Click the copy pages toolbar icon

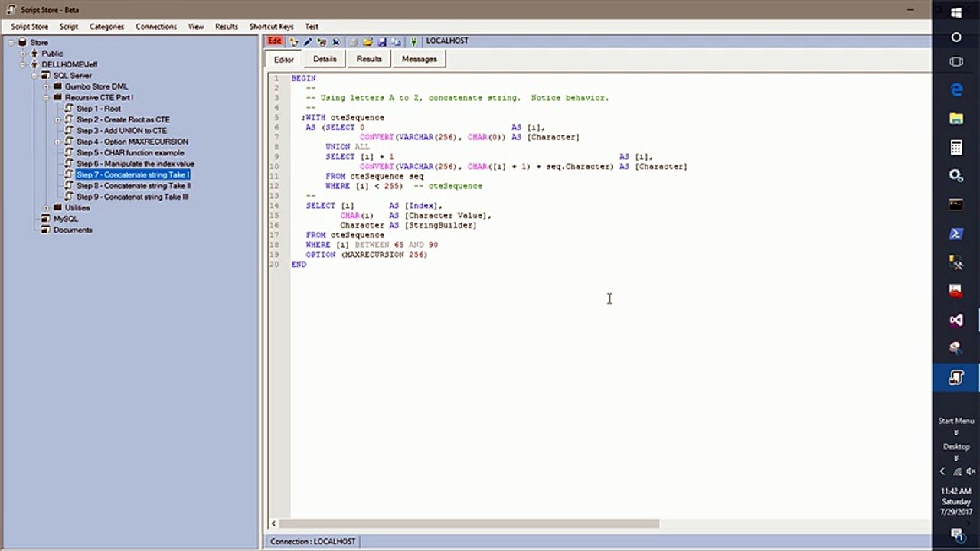[396, 42]
